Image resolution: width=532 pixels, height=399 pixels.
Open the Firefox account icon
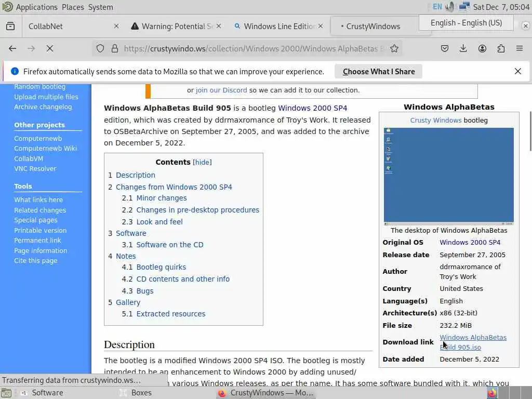tap(482, 48)
